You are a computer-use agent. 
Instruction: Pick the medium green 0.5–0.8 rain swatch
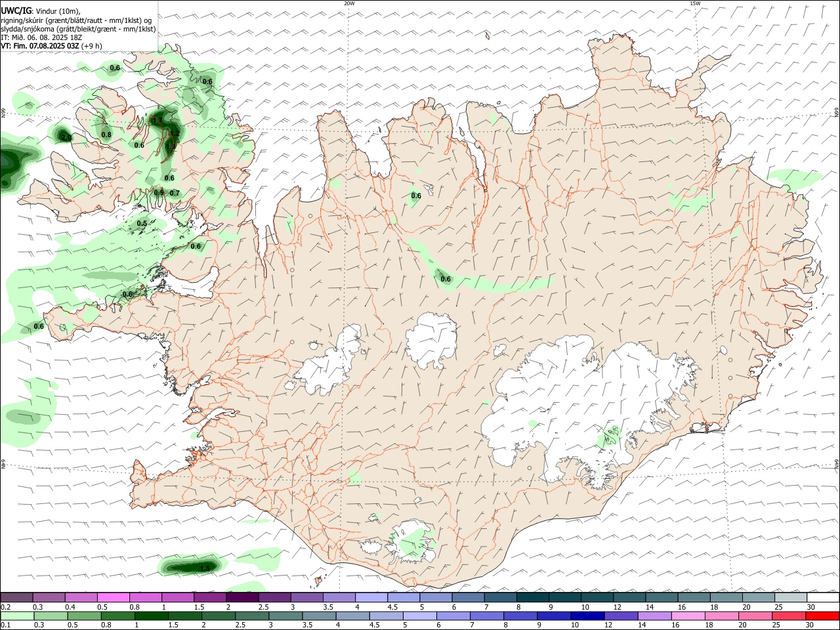tap(84, 616)
